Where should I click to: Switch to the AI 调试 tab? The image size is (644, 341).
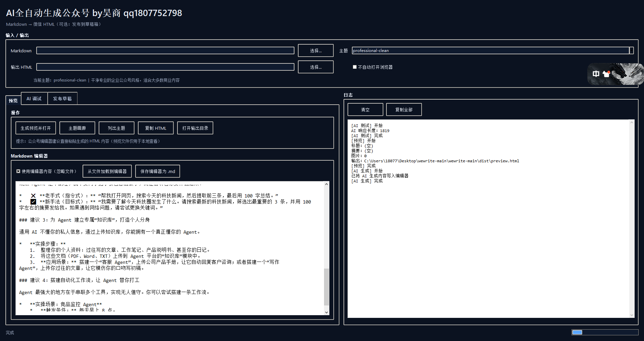[34, 99]
